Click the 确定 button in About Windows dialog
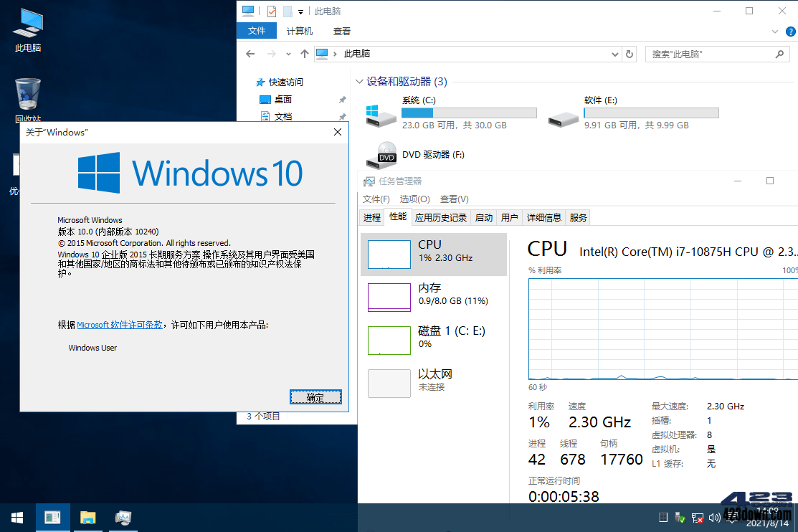Image resolution: width=798 pixels, height=532 pixels. coord(315,396)
